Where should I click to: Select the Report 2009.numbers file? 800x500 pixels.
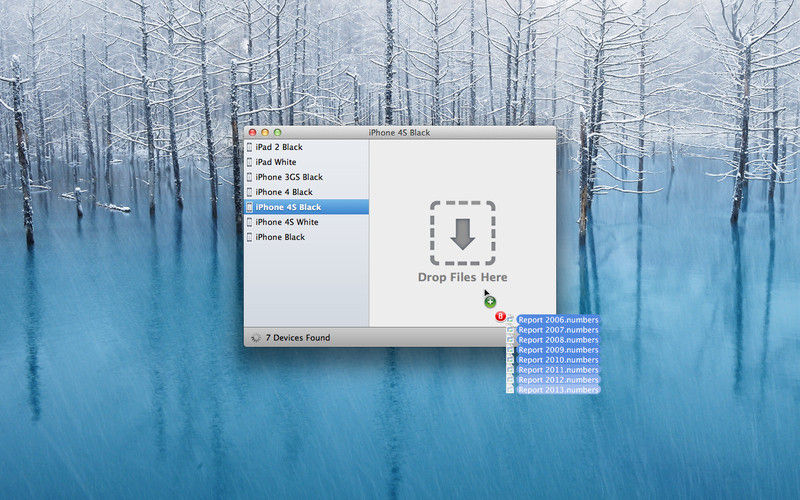click(558, 350)
